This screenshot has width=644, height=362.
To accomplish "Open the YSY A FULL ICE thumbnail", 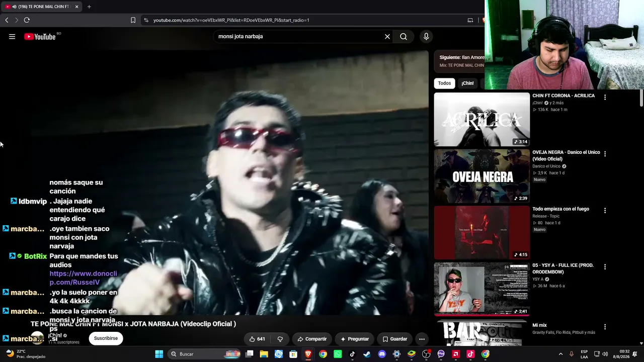I will coord(482,290).
